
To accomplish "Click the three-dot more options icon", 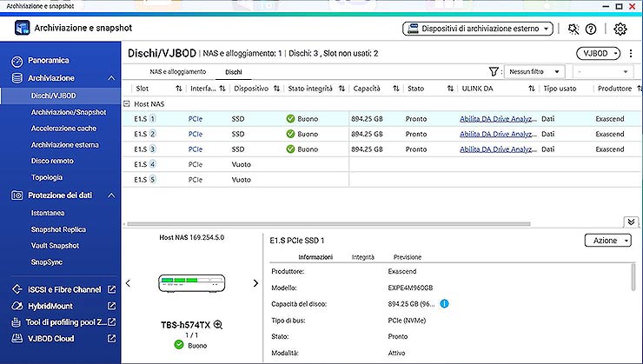I will 629,53.
